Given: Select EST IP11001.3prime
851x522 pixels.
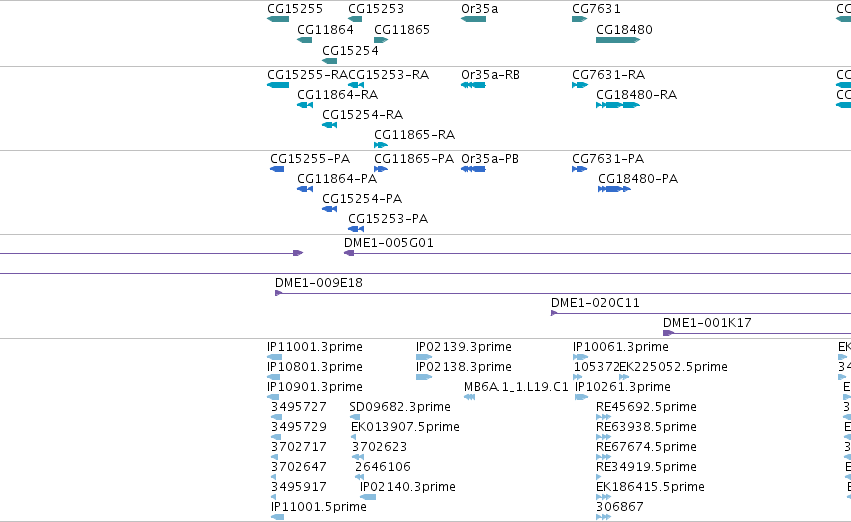Looking at the screenshot, I should click(x=275, y=357).
